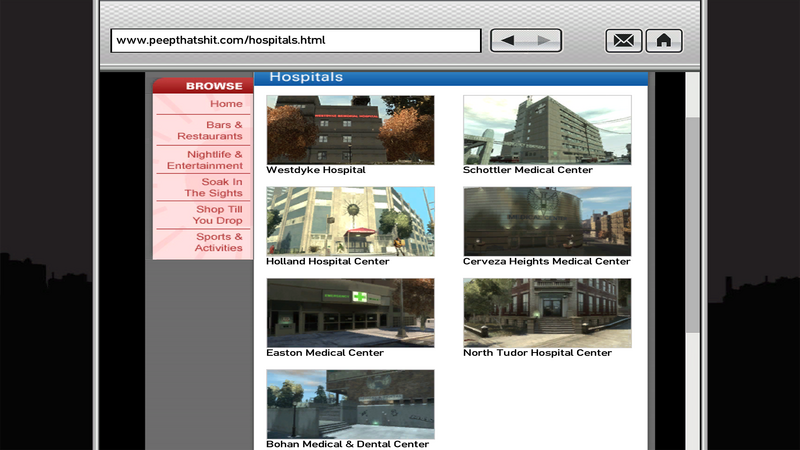Click the Schottler Medical Center photo

547,130
